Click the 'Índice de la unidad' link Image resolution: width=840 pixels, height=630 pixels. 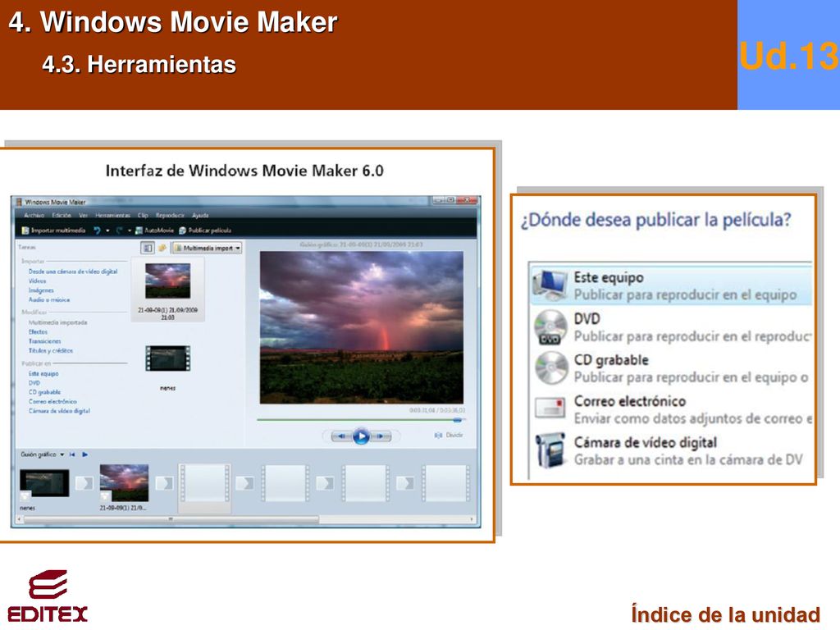(x=726, y=614)
